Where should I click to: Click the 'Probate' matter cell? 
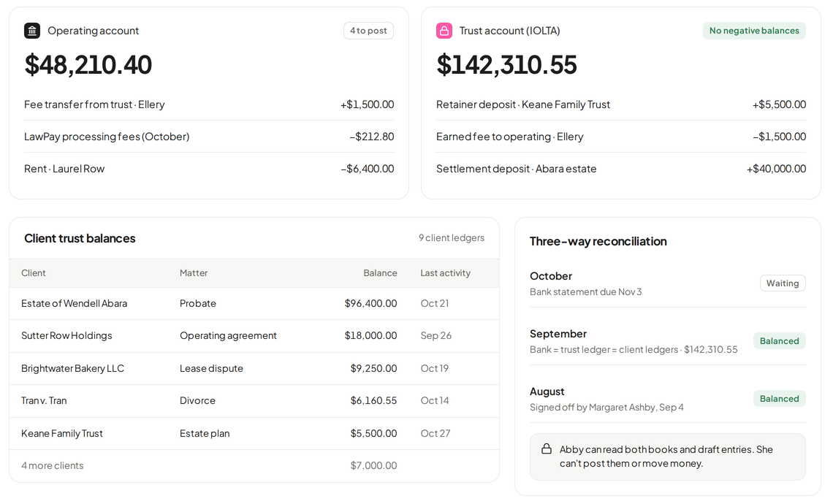197,304
